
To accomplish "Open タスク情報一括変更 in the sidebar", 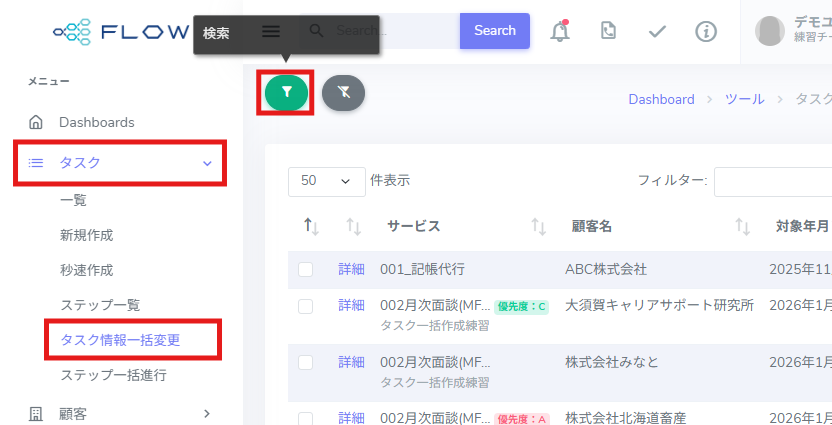I will click(120, 339).
